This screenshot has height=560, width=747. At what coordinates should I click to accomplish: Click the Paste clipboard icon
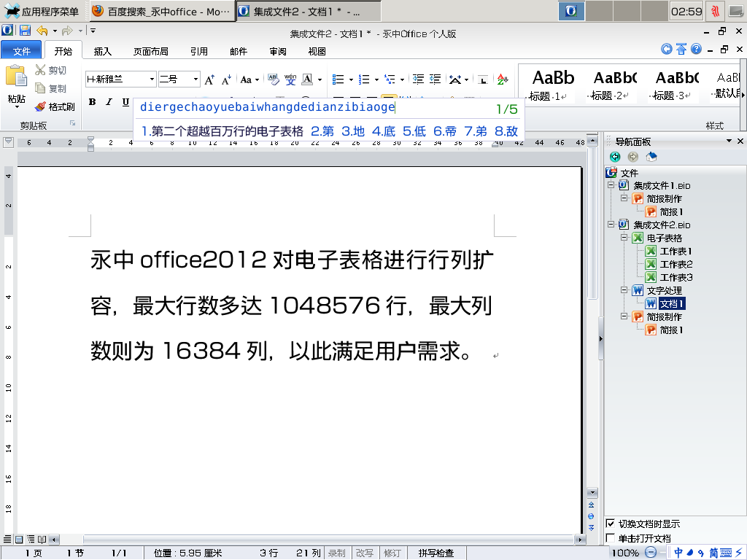pyautogui.click(x=16, y=76)
